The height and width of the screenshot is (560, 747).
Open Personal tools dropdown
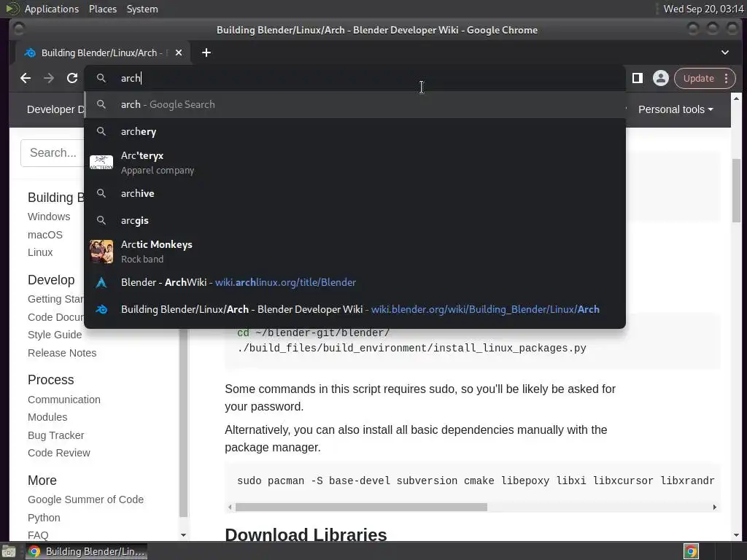point(676,109)
